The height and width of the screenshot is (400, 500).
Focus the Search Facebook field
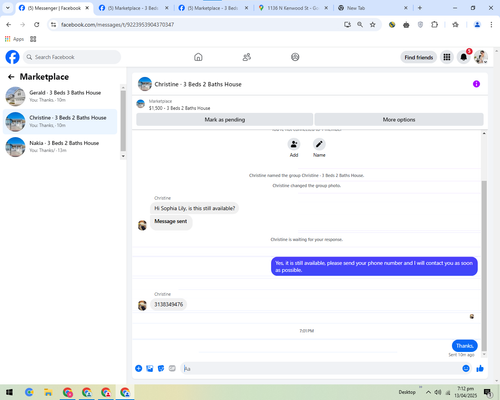click(72, 57)
